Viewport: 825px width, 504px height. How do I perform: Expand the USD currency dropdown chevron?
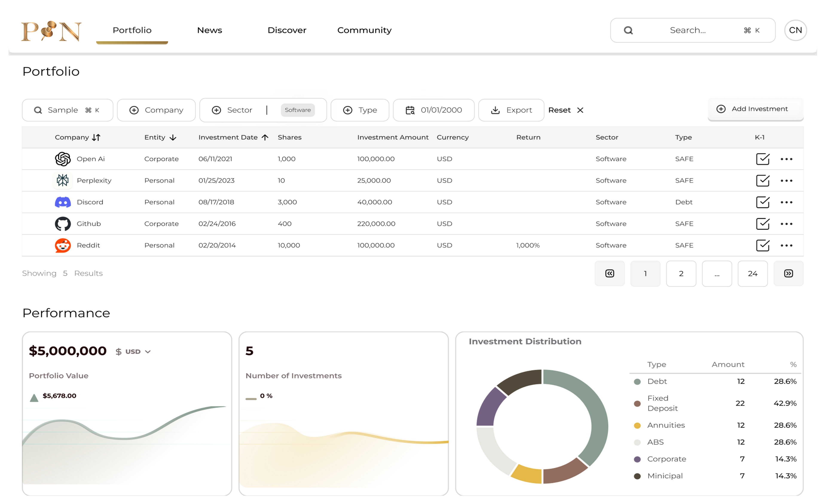pyautogui.click(x=148, y=352)
